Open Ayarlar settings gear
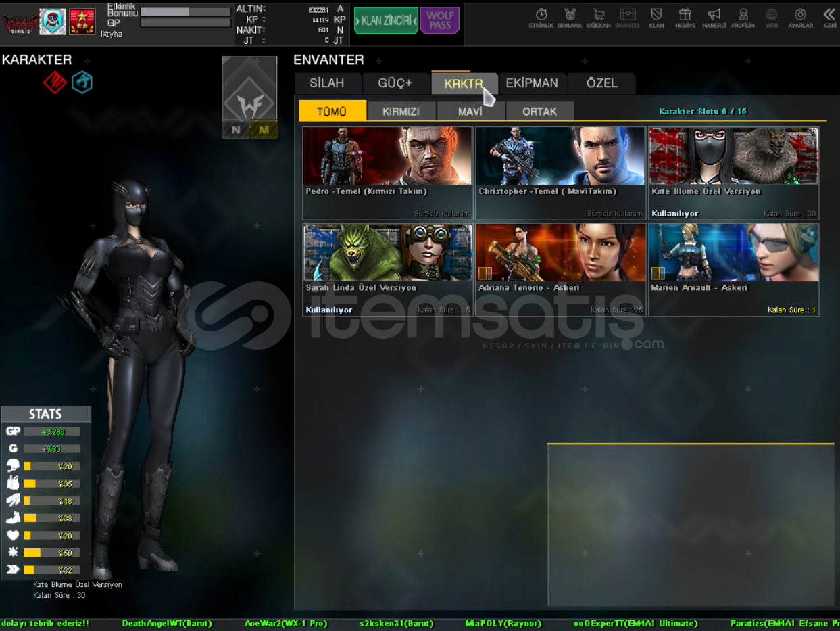Image resolution: width=840 pixels, height=631 pixels. [800, 18]
